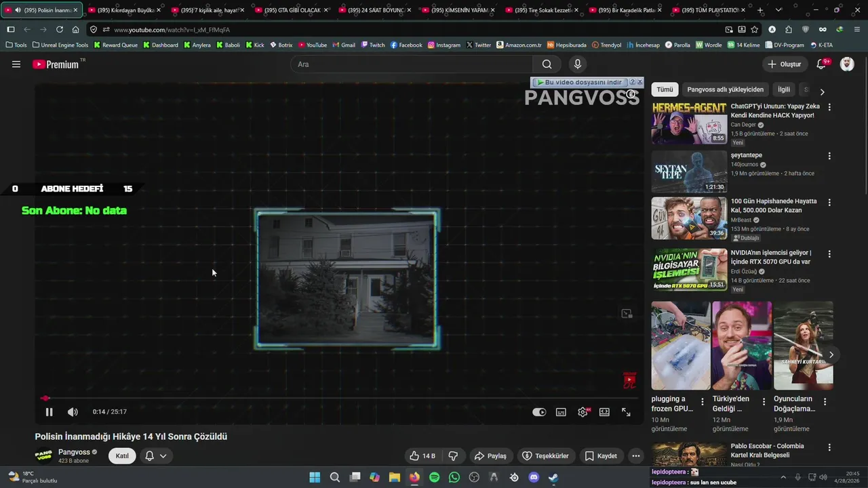
Task: Click the browser address bar URL
Action: tap(172, 30)
